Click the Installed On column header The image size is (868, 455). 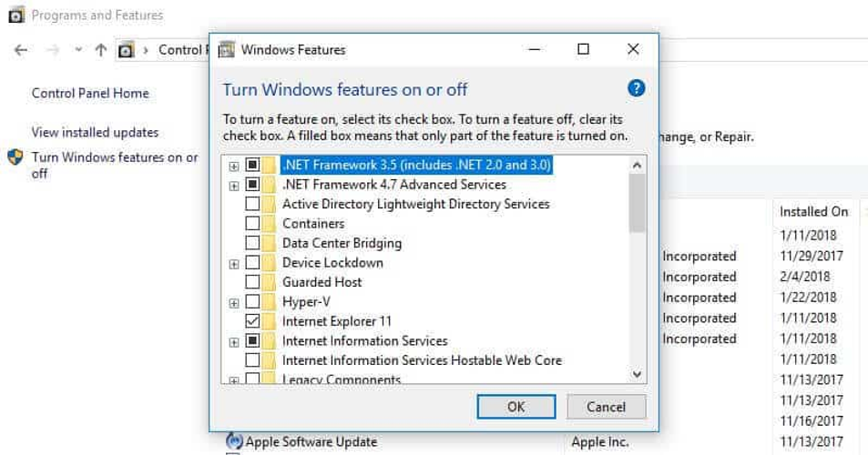point(813,211)
